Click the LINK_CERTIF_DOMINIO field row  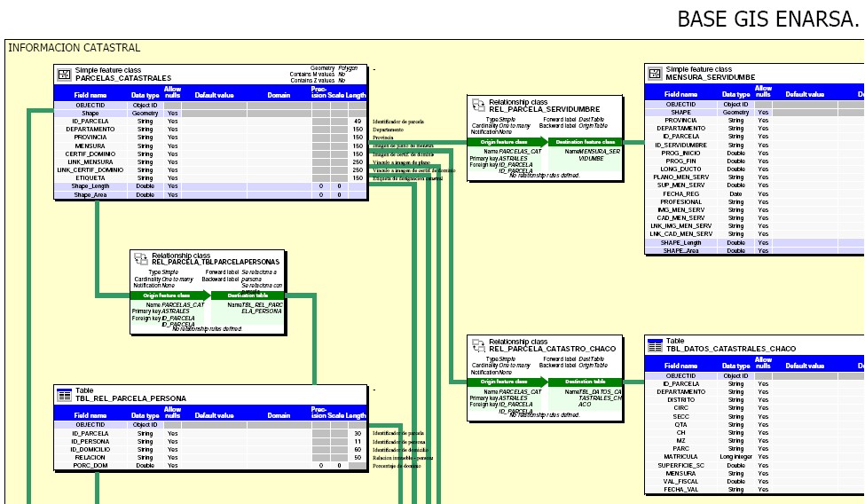pyautogui.click(x=210, y=170)
